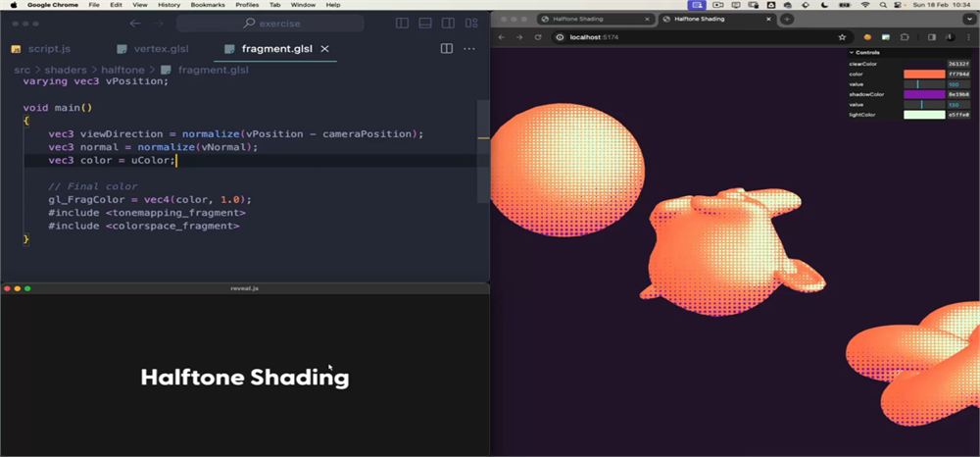Toggle bottom panel layout icon in VS Code
980x457 pixels.
(x=425, y=24)
